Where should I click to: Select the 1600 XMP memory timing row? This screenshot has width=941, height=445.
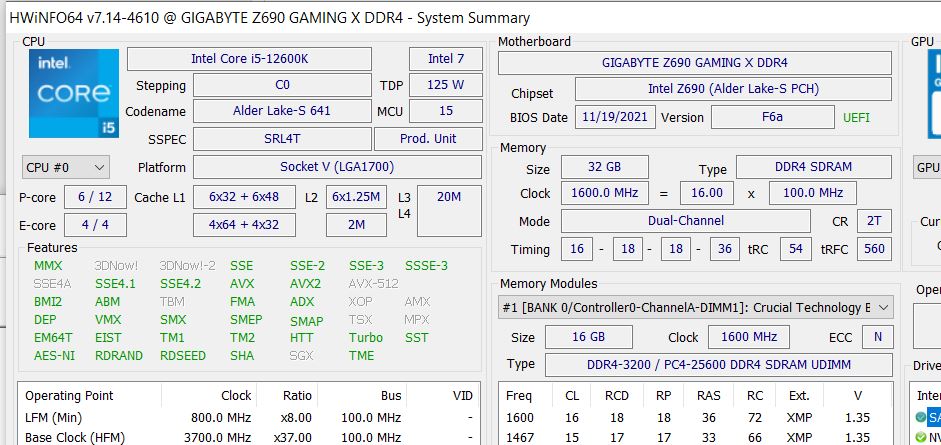coord(696,417)
